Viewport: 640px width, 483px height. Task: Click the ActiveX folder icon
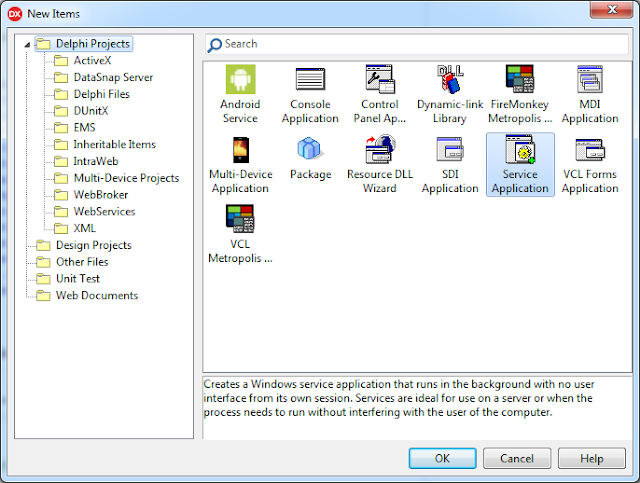(61, 61)
